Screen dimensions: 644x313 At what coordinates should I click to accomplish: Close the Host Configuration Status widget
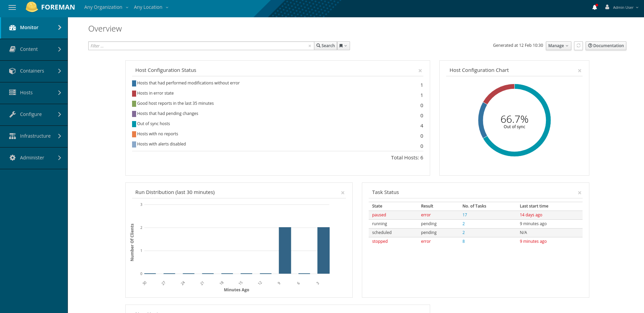click(420, 71)
